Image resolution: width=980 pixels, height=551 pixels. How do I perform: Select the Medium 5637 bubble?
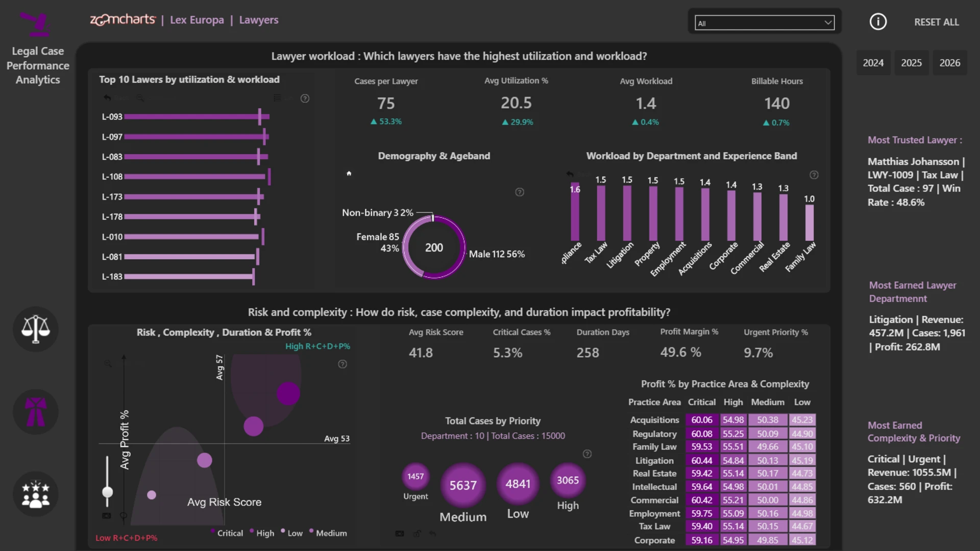coord(463,485)
